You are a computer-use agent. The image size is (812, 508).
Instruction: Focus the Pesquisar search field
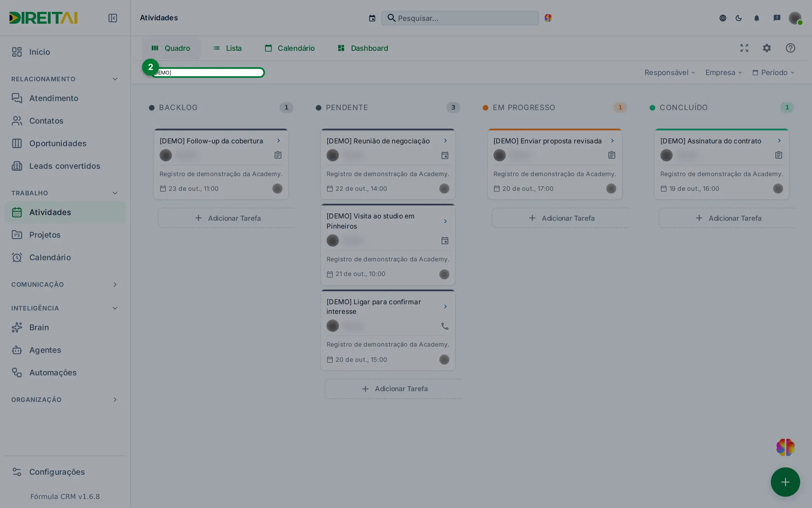click(x=460, y=18)
